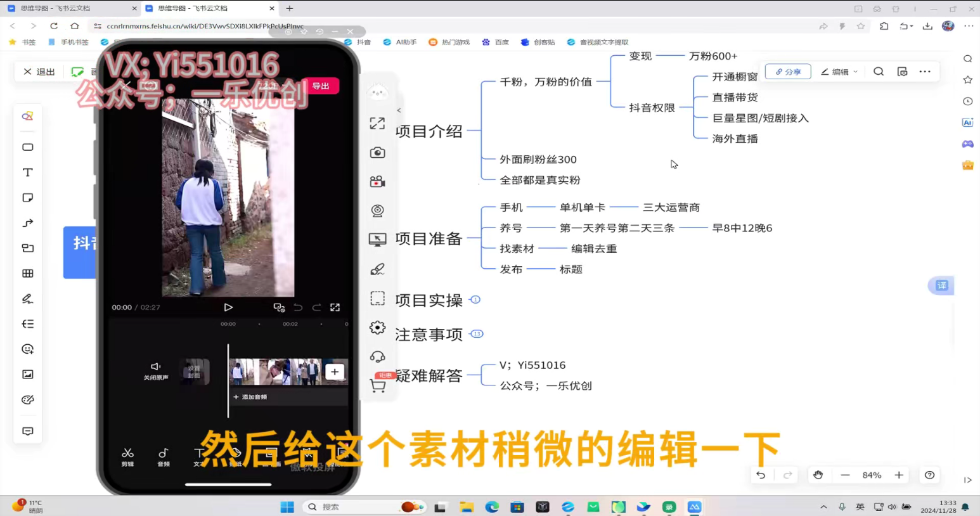The image size is (980, 516).
Task: Expand the 注意事项 node count badge
Action: pyautogui.click(x=477, y=334)
